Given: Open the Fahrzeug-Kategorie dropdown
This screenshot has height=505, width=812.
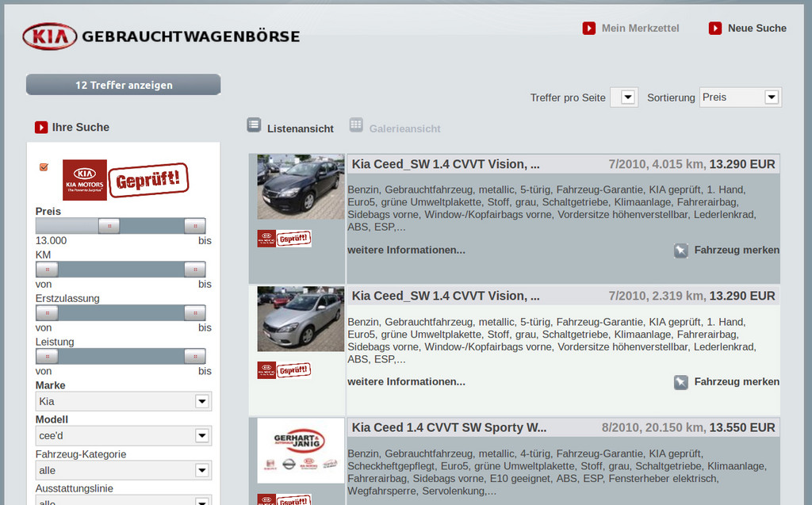Looking at the screenshot, I should [123, 470].
